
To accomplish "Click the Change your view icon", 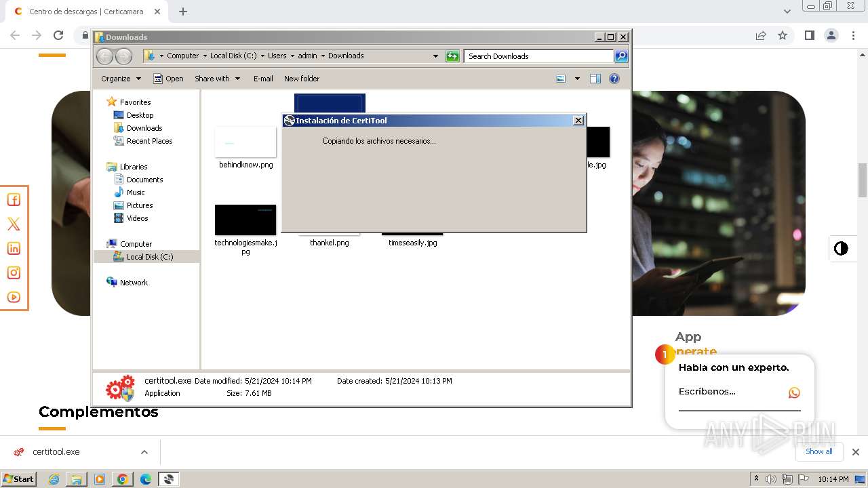I will coord(561,79).
